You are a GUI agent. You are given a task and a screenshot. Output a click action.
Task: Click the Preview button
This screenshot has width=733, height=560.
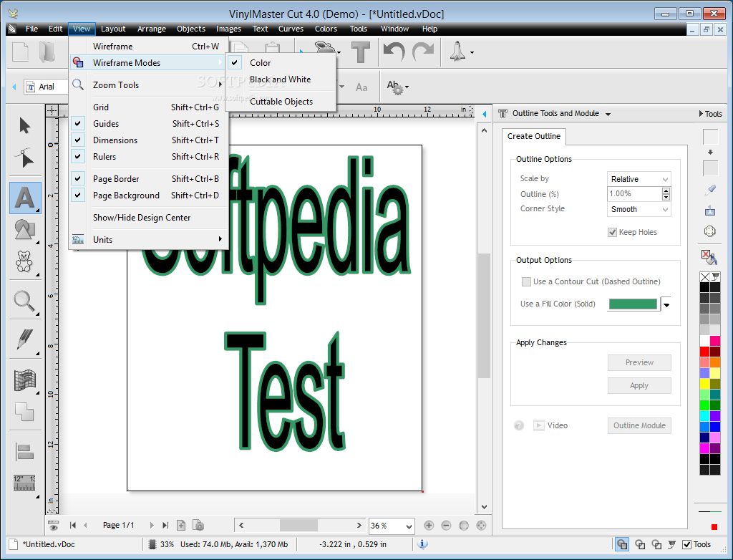(639, 362)
